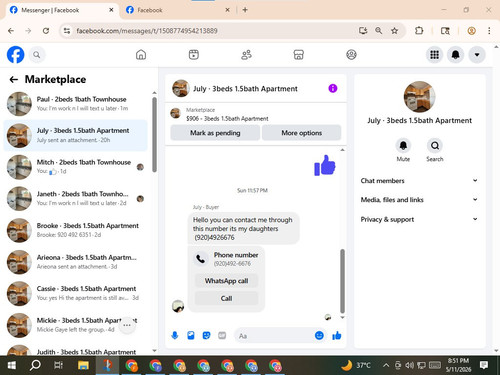
Task: Go back using Marketplace back arrow
Action: pyautogui.click(x=14, y=79)
